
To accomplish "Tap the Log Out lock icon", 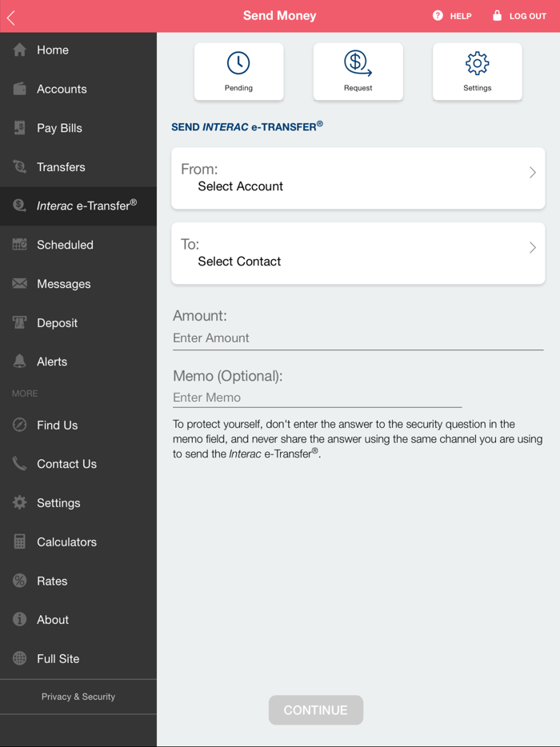I will click(497, 16).
